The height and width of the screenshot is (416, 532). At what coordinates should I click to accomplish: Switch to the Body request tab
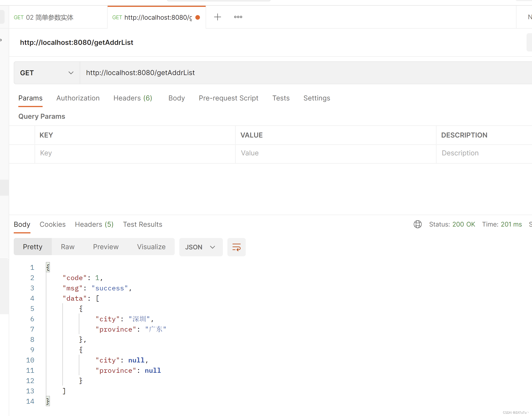tap(177, 98)
